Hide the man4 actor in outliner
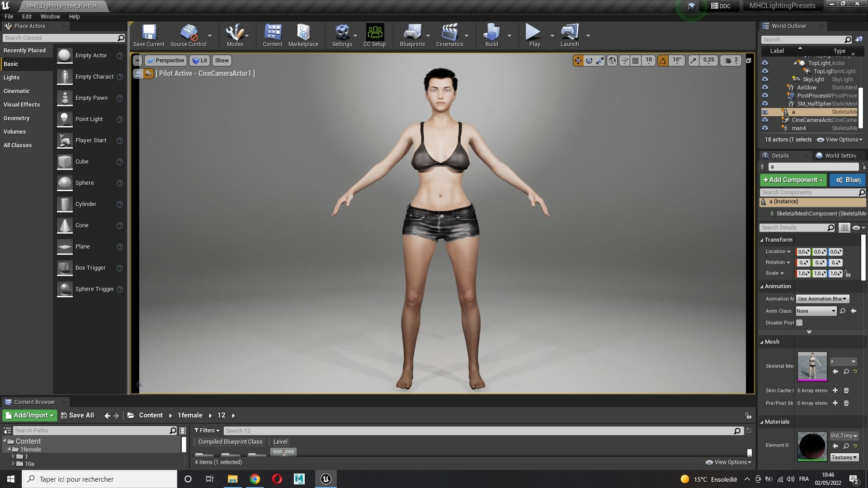Viewport: 868px width, 488px height. pyautogui.click(x=765, y=128)
